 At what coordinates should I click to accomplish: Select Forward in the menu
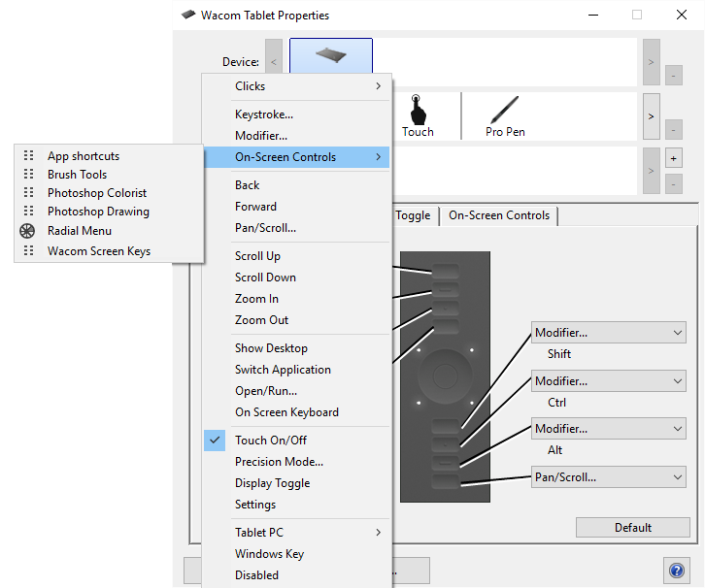(x=297, y=207)
